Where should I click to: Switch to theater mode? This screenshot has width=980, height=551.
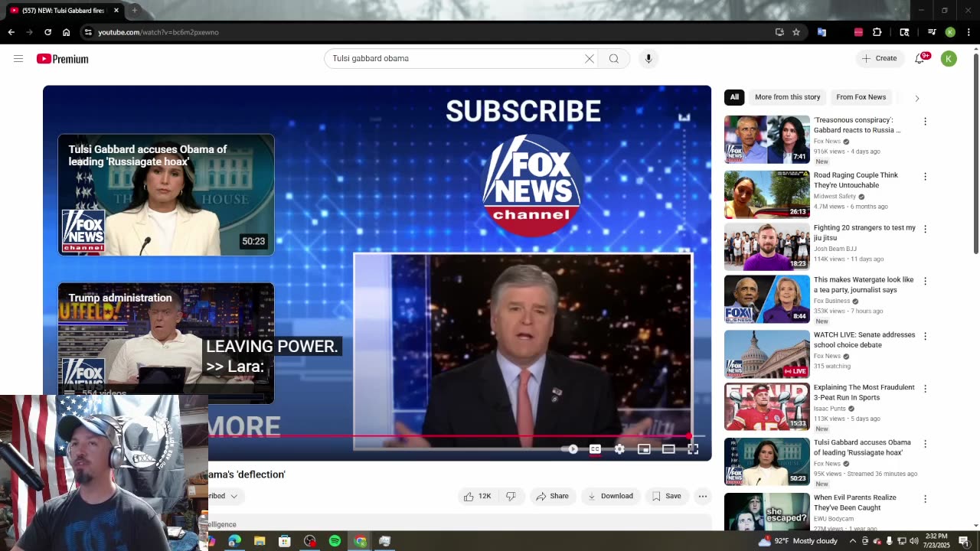coord(668,449)
